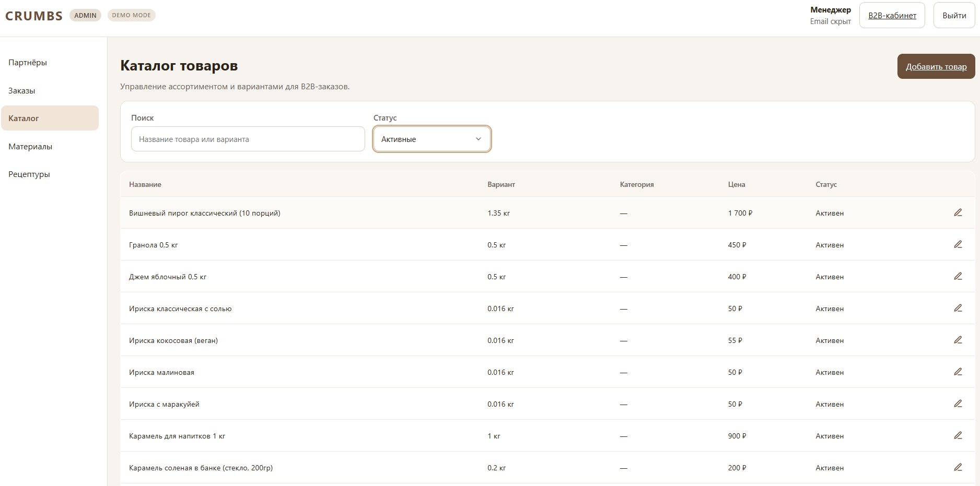
Task: Edit Карамель для напитков 1 кг entry
Action: tap(958, 435)
